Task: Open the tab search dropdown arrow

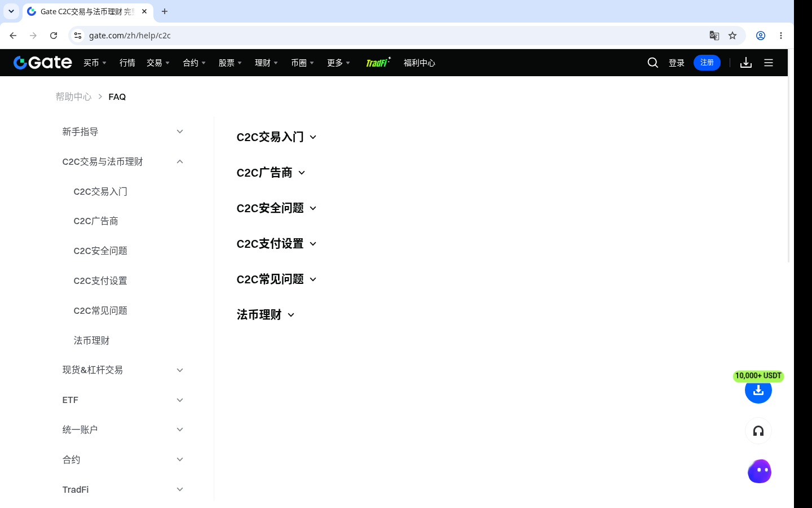Action: [x=11, y=11]
